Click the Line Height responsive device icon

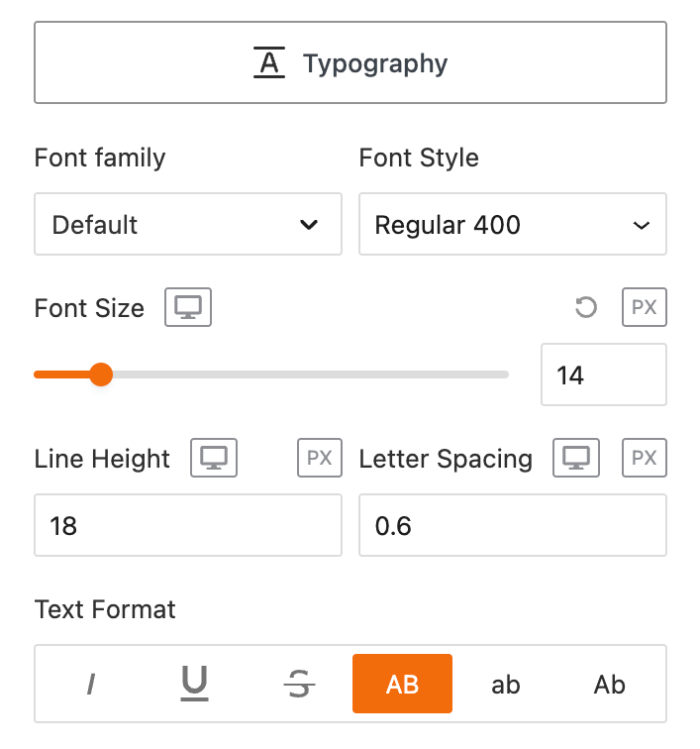tap(214, 459)
